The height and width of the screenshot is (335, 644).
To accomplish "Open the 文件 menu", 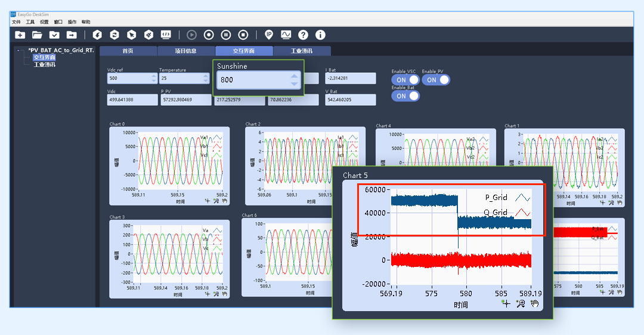I will [17, 22].
